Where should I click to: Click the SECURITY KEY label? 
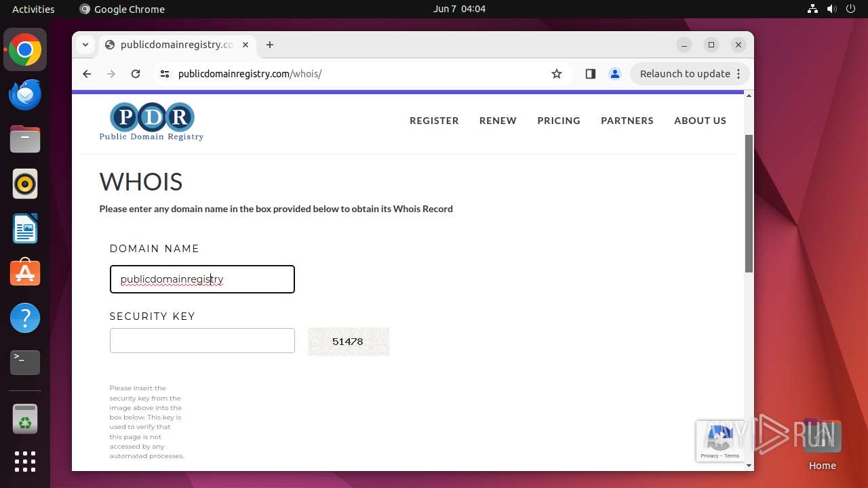tap(153, 317)
